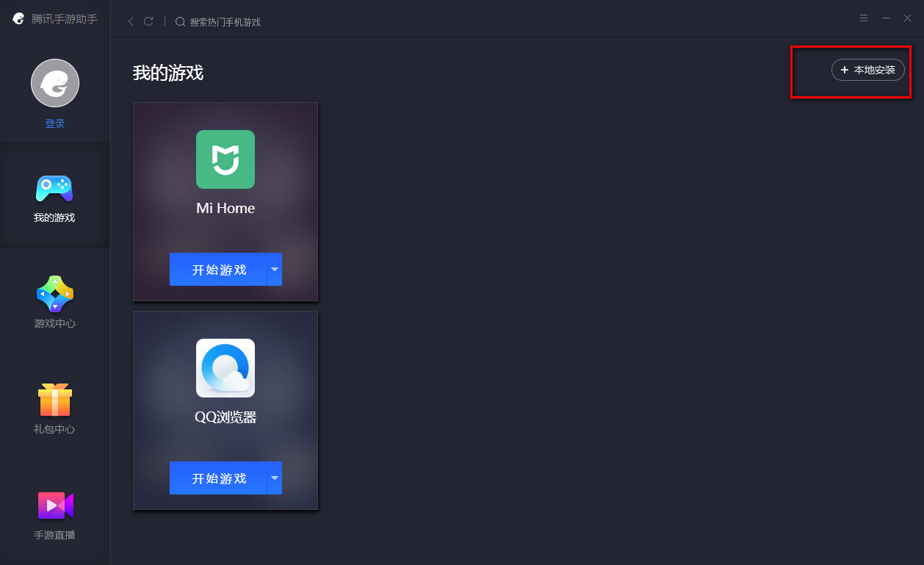This screenshot has height=565, width=924.
Task: Open 我的游戏 gamepad icon in sidebar
Action: click(54, 188)
